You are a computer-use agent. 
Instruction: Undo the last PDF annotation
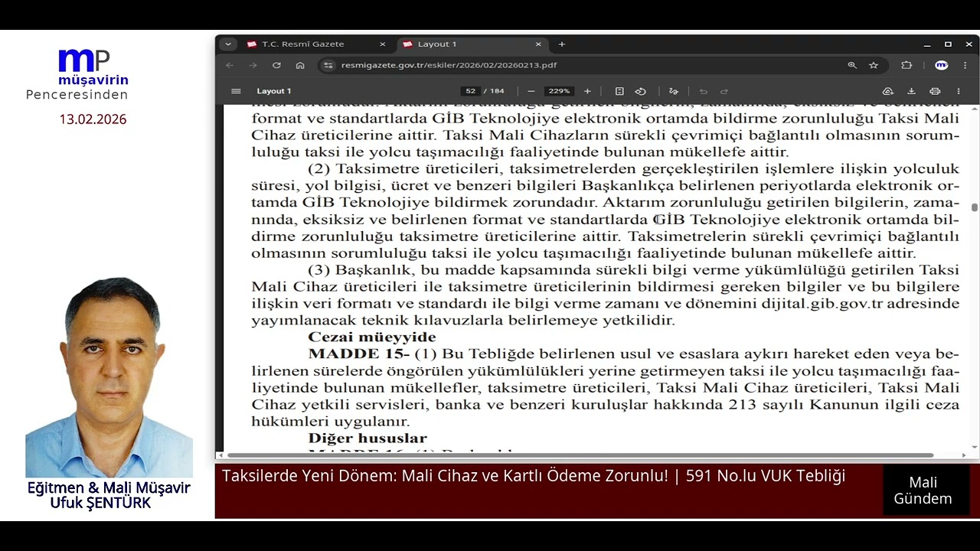(703, 91)
